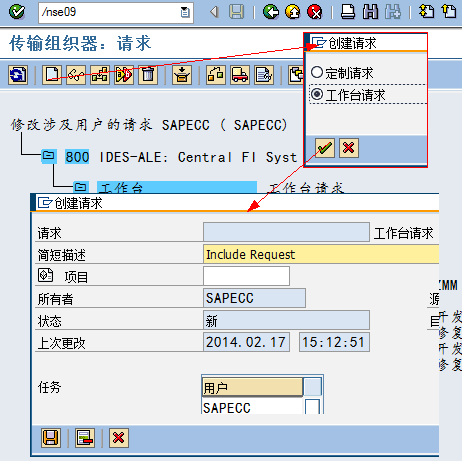Cancel the 创建请求 dialog with red X
This screenshot has height=461, width=462.
119,438
